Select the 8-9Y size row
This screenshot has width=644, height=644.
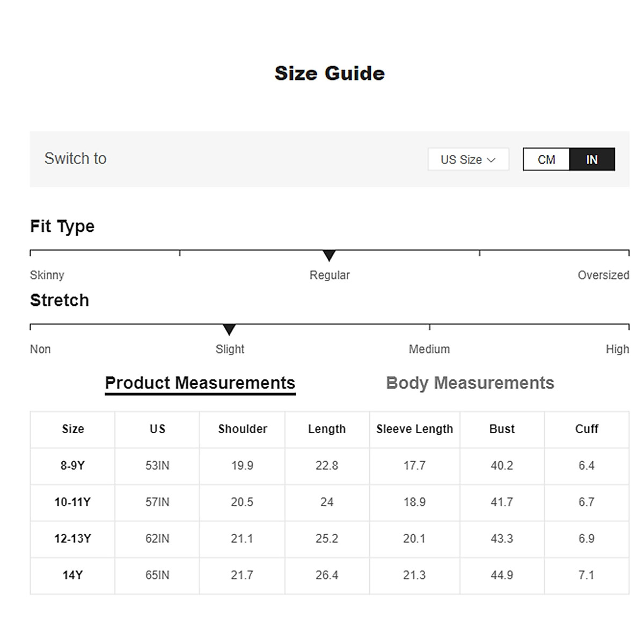click(72, 466)
